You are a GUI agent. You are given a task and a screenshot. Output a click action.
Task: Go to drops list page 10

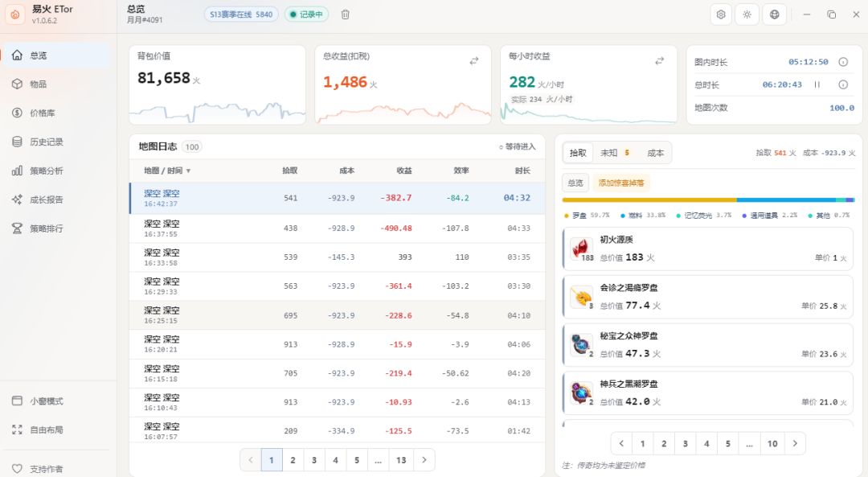[772, 443]
